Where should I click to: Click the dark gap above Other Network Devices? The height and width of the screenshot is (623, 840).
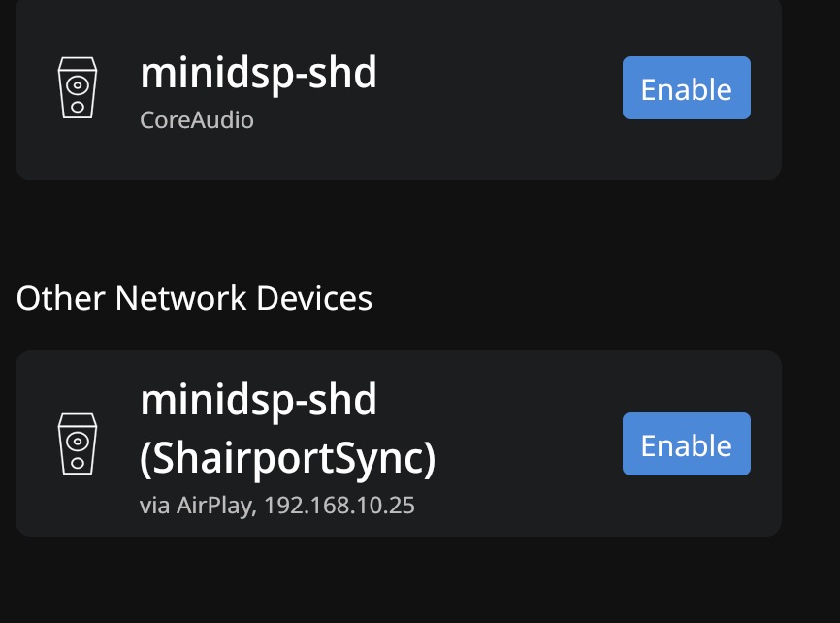[x=388, y=228]
